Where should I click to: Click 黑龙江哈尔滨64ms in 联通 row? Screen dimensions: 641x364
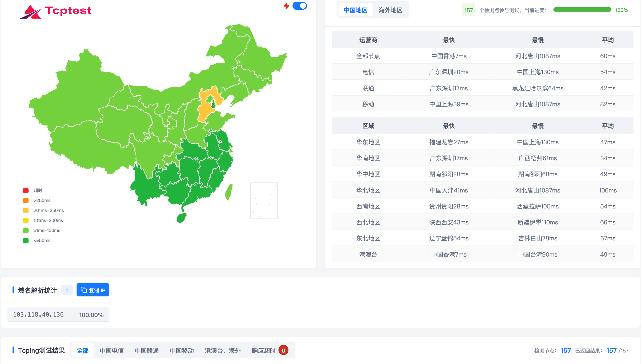coord(538,88)
